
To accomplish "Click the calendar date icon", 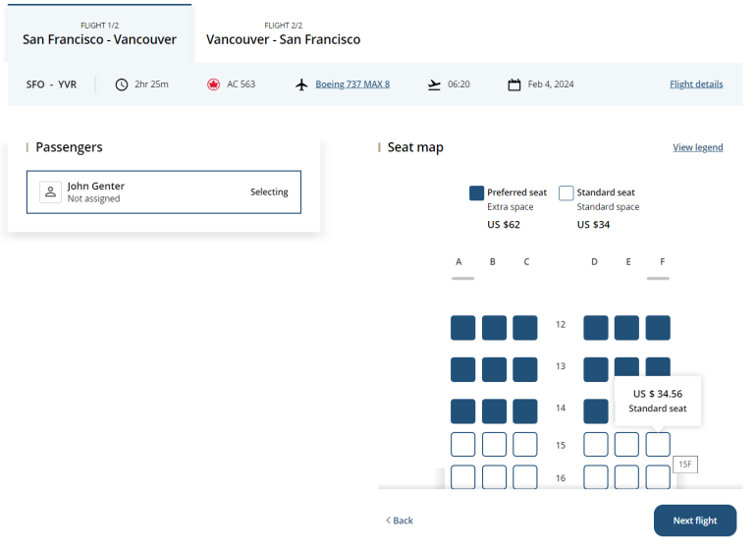I will 514,84.
